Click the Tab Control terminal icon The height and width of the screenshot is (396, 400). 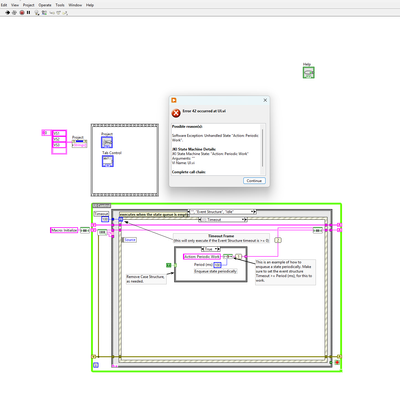108,161
